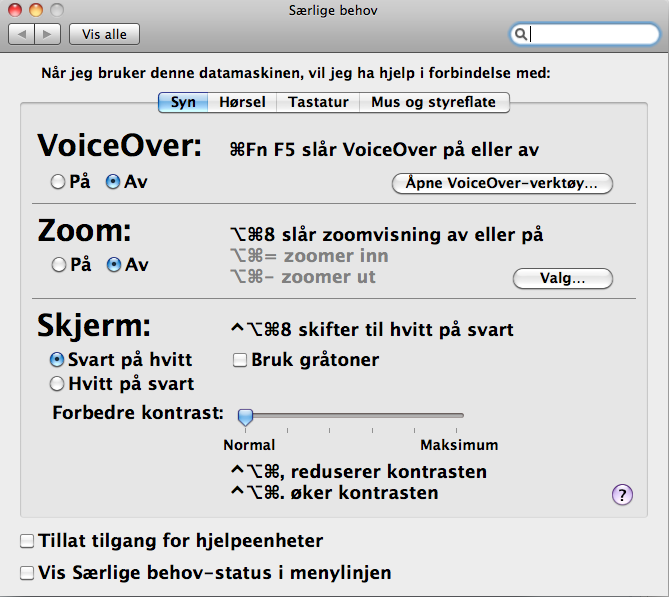669x597 pixels.
Task: Click the back navigation arrow
Action: click(x=21, y=34)
